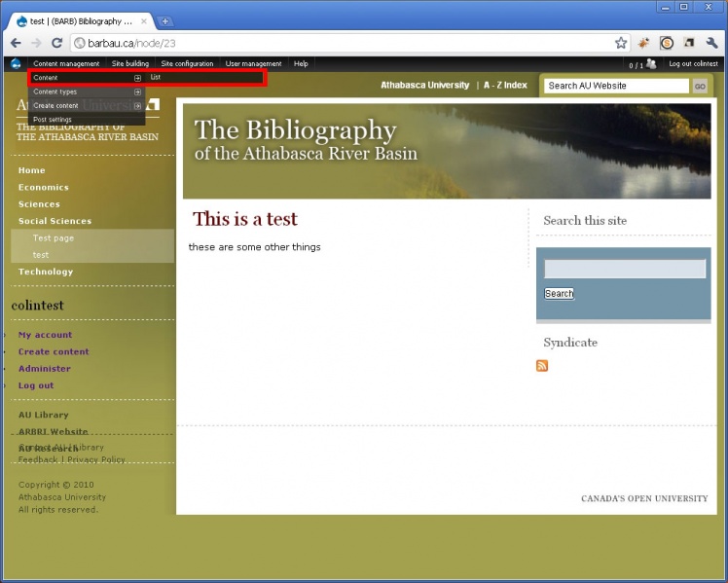The image size is (728, 583).
Task: Open Technology section
Action: coord(46,272)
